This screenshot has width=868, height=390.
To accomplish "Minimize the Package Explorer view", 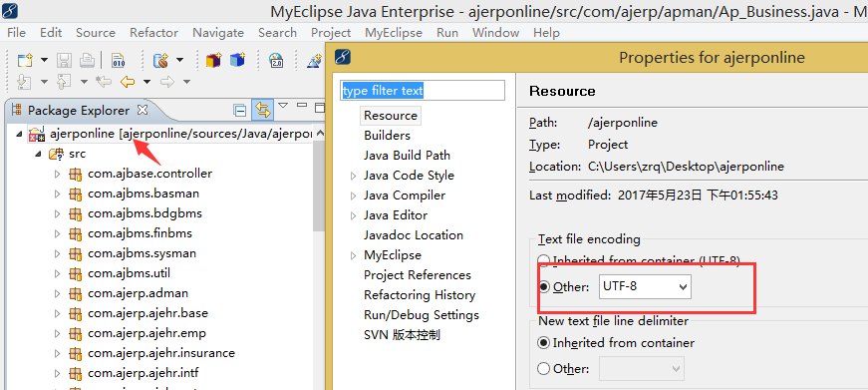I will click(x=302, y=106).
